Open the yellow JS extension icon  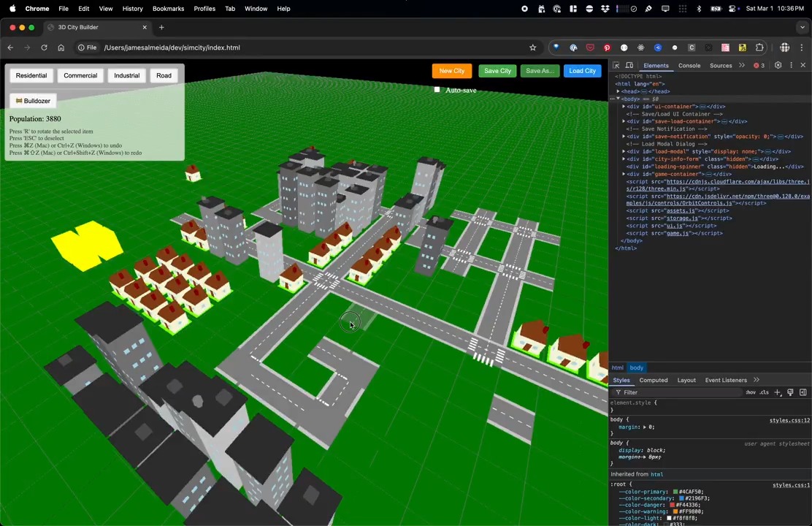(x=743, y=47)
